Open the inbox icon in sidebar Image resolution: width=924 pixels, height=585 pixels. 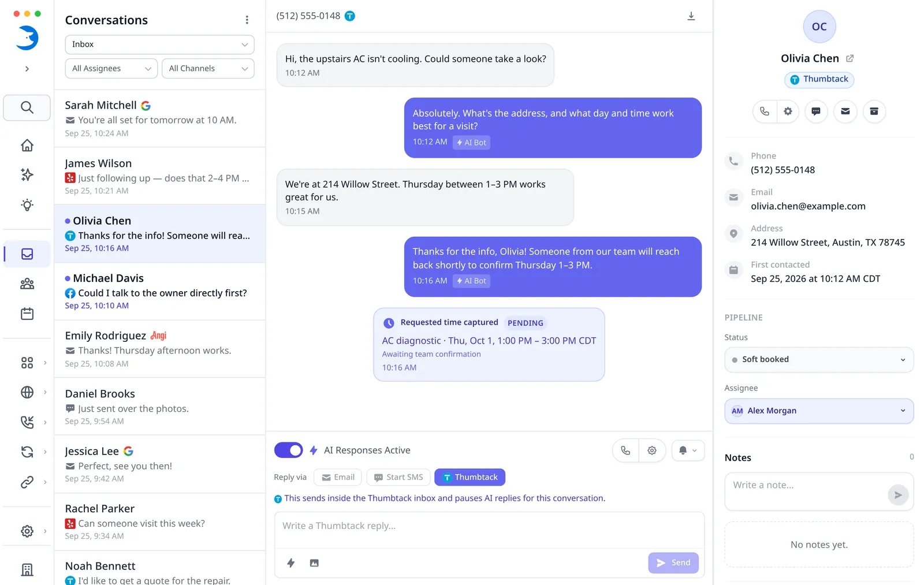(27, 254)
